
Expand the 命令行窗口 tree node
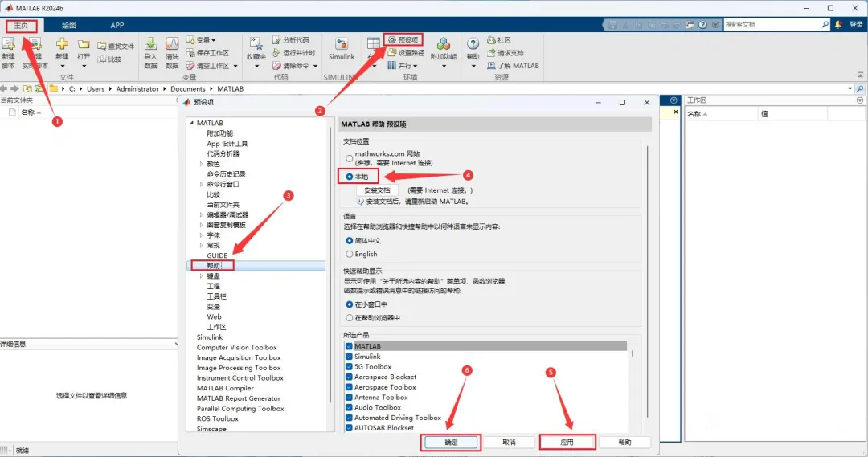tap(202, 184)
